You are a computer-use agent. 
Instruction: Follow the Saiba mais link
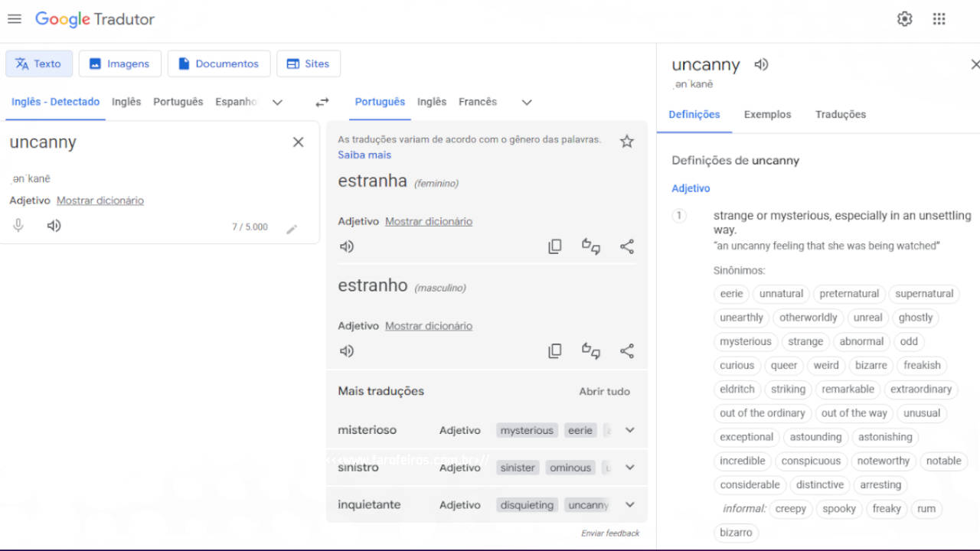364,155
